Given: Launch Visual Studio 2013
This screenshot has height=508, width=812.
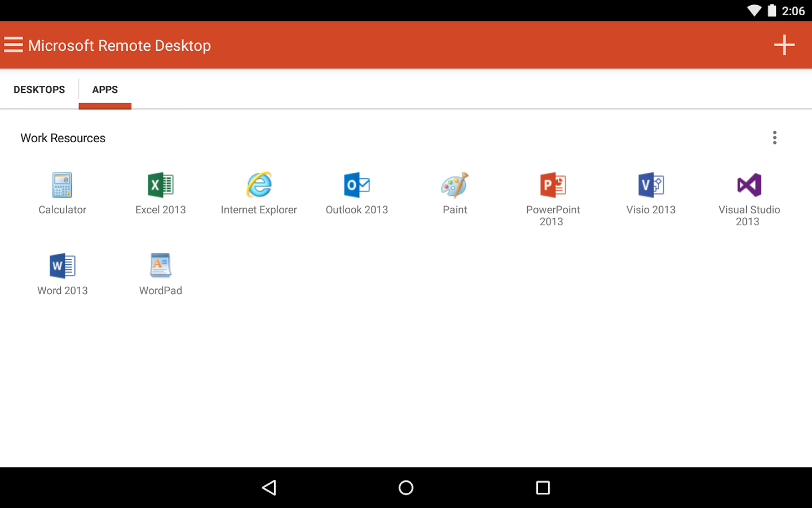Looking at the screenshot, I should [x=749, y=195].
